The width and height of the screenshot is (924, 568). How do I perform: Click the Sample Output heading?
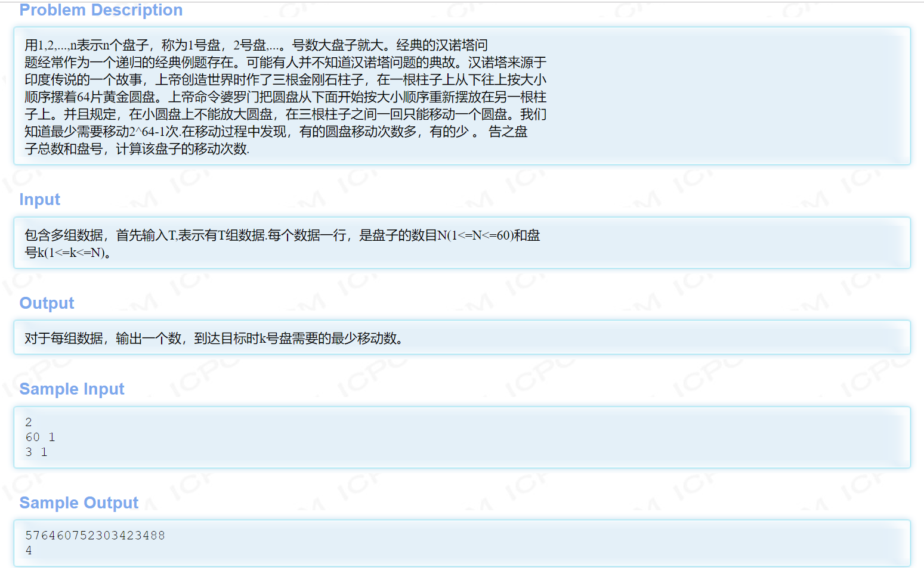click(79, 503)
